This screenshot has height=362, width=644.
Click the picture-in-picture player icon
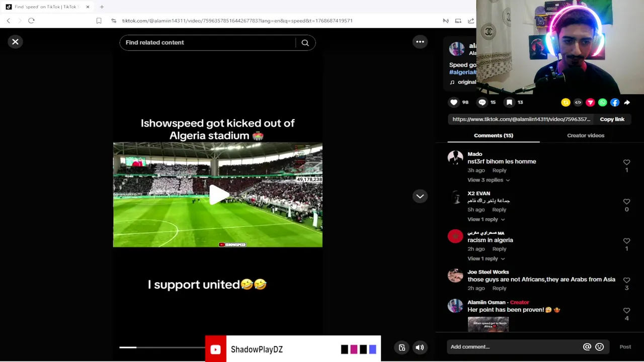[x=402, y=347]
